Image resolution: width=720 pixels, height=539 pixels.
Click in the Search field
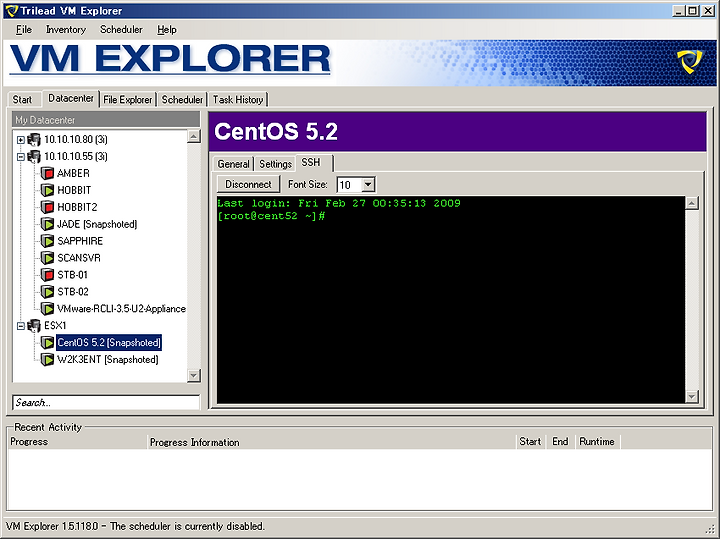tap(106, 403)
